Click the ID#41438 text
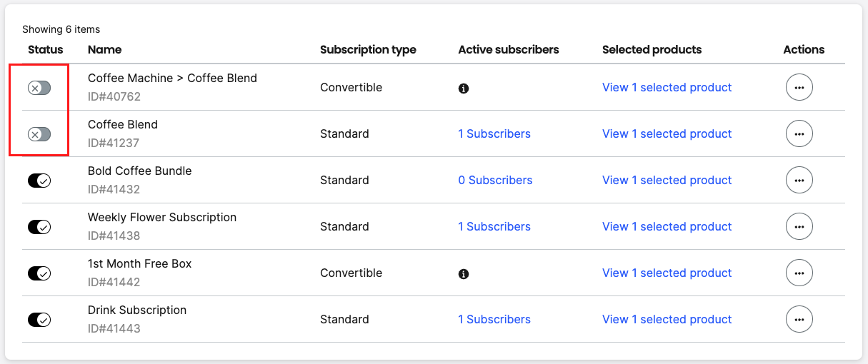 (x=114, y=236)
